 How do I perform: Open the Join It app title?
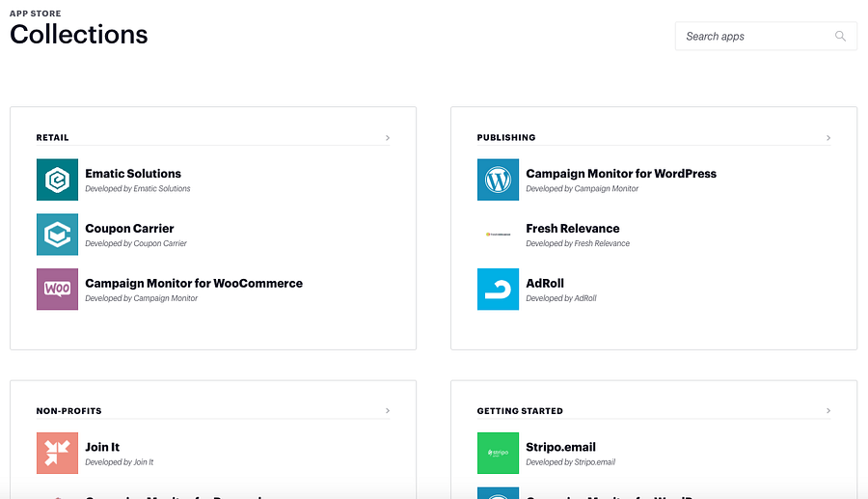tap(102, 447)
